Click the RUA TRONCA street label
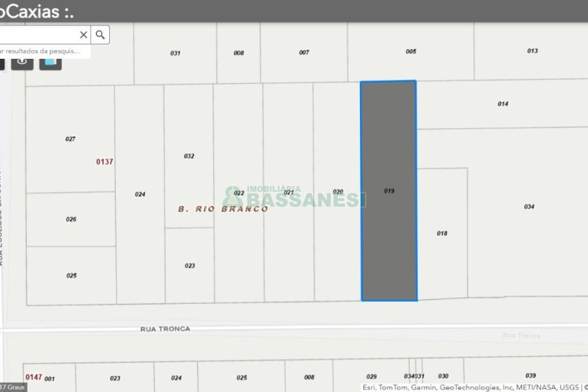The height and width of the screenshot is (392, 588). pyautogui.click(x=166, y=329)
